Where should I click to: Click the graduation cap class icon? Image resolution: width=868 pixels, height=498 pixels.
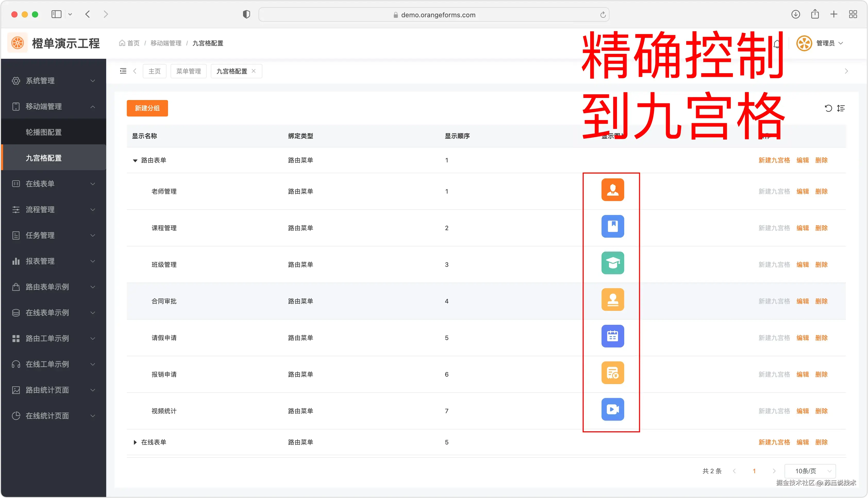613,263
